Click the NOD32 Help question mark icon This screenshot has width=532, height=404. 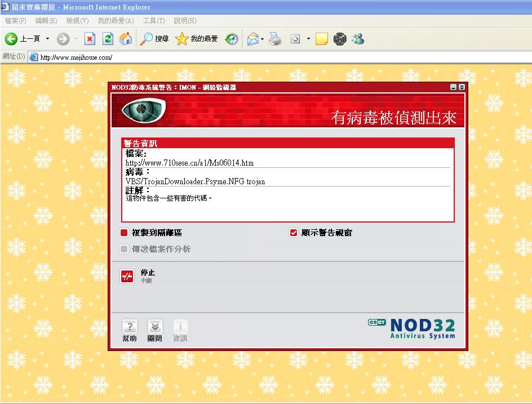(x=130, y=326)
